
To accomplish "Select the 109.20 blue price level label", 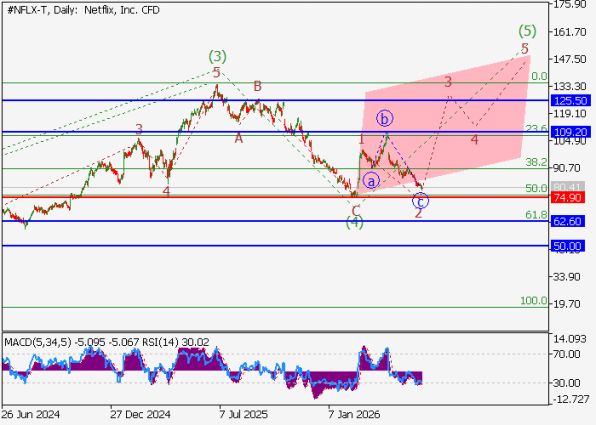I will click(571, 132).
